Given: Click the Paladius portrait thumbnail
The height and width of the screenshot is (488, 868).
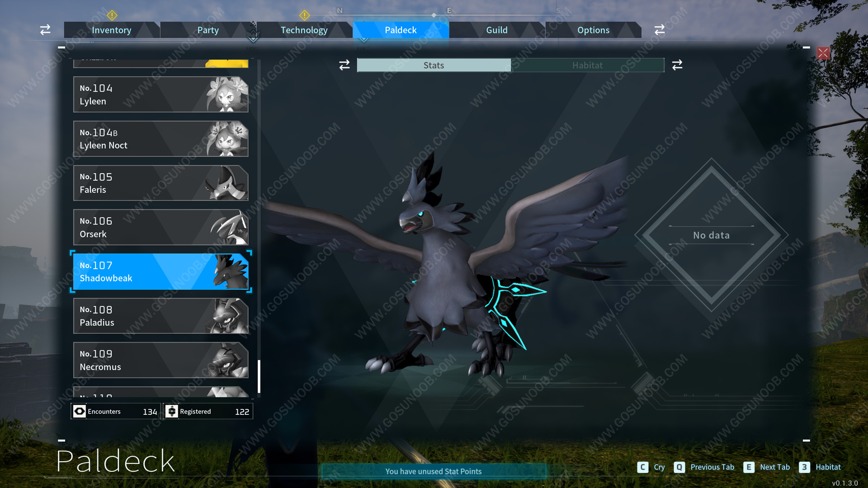Looking at the screenshot, I should (227, 316).
